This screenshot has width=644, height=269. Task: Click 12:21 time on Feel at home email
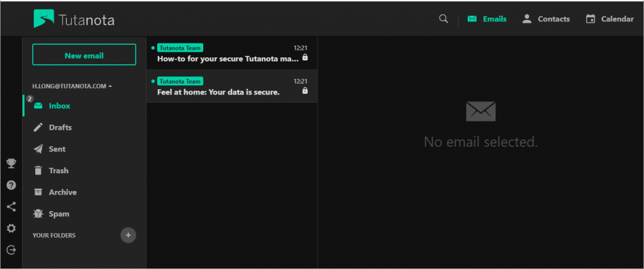pyautogui.click(x=301, y=81)
